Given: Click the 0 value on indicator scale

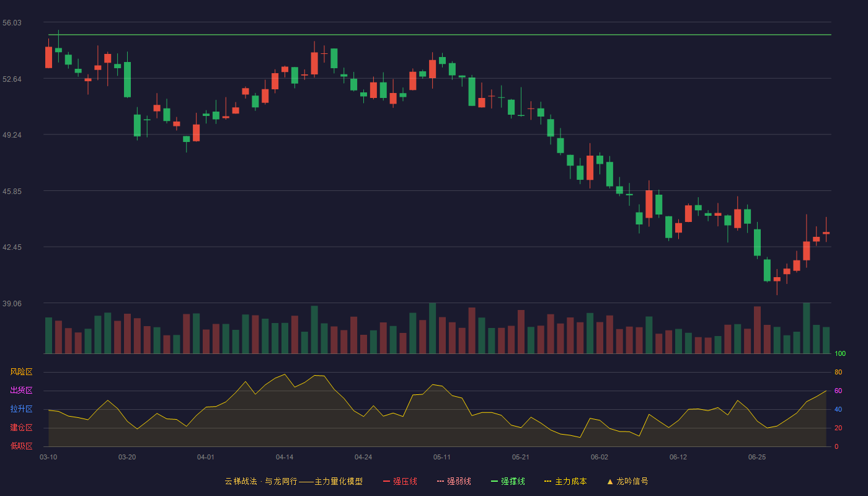Looking at the screenshot, I should tap(836, 446).
